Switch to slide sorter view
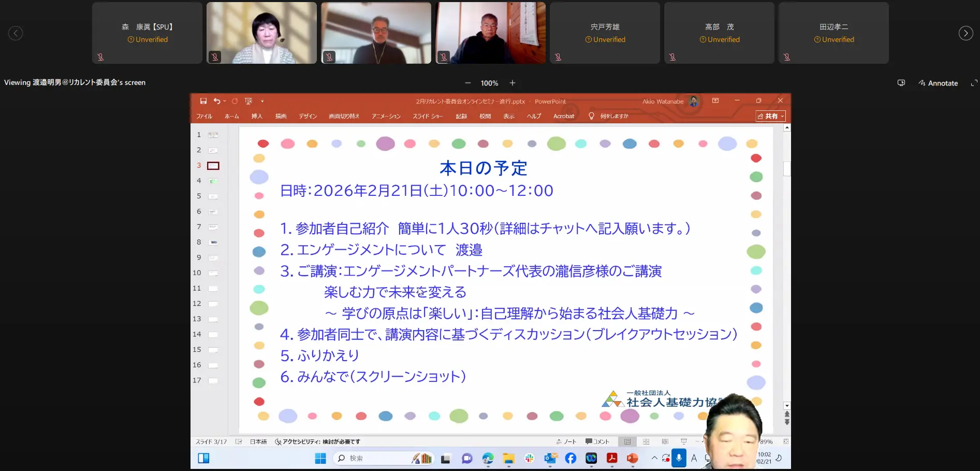This screenshot has width=980, height=471. point(646,441)
